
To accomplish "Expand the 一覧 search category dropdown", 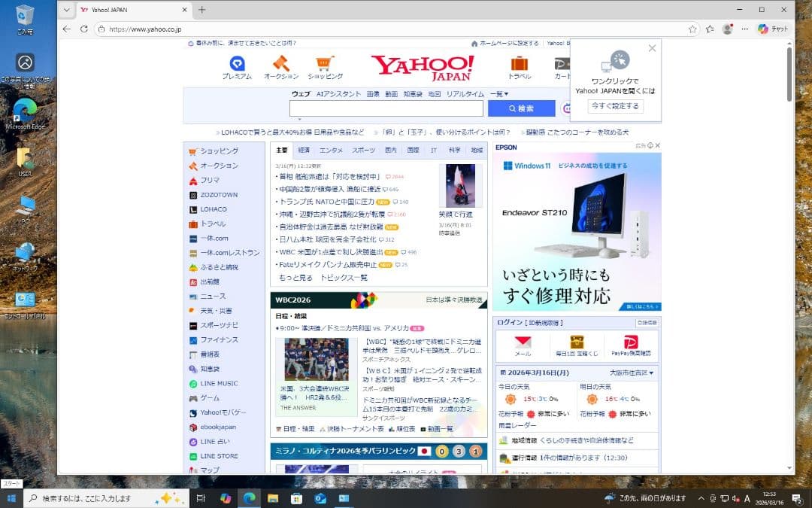I will click(x=499, y=94).
